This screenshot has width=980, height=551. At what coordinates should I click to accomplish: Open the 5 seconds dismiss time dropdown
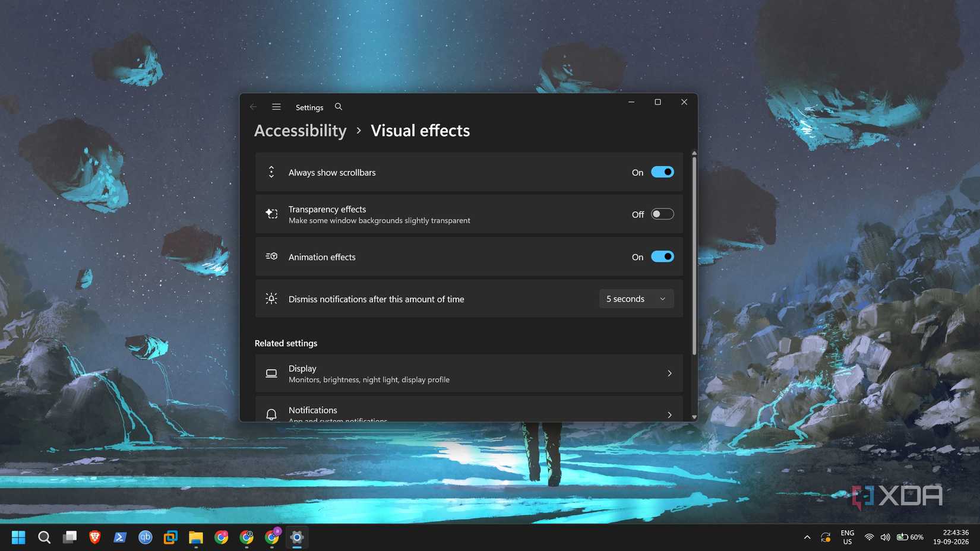(636, 299)
